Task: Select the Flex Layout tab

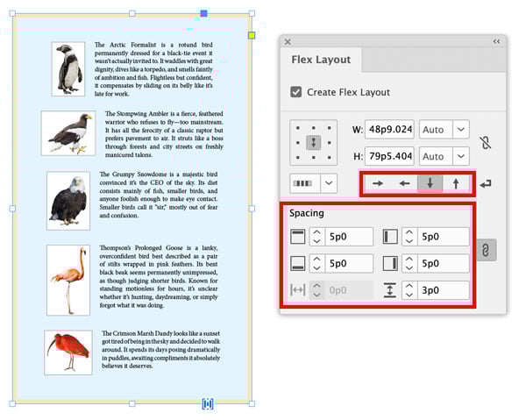Action: pyautogui.click(x=321, y=60)
